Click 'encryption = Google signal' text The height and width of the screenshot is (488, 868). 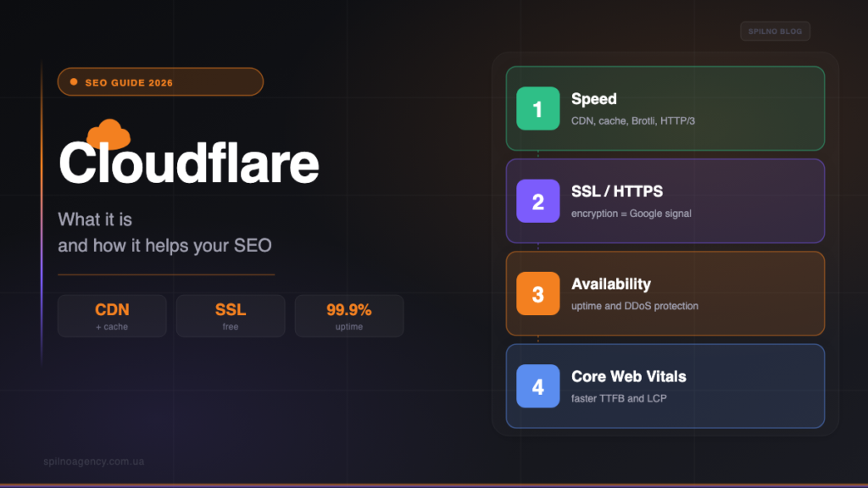click(631, 213)
